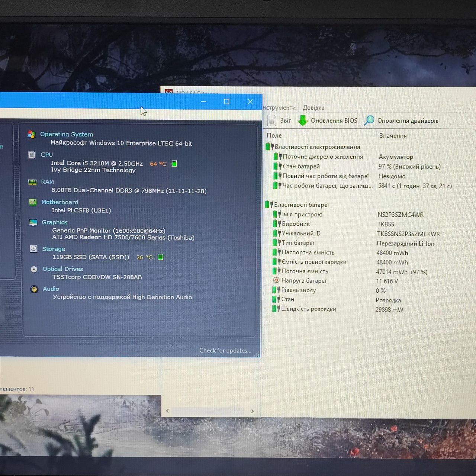The image size is (476, 476).
Task: Click the green CPU temperature indicator icon
Action: pyautogui.click(x=174, y=163)
